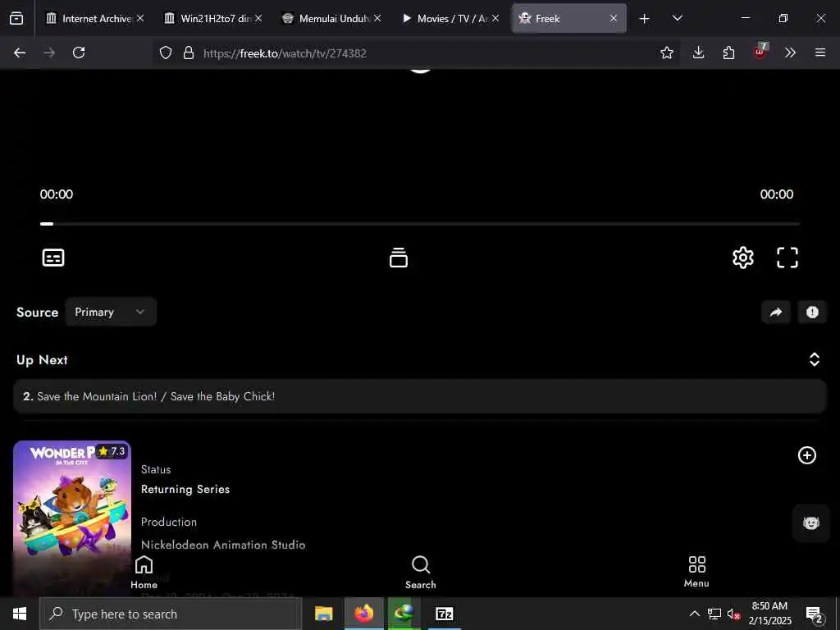The height and width of the screenshot is (630, 840).
Task: Click the 'Returning Series' status text
Action: click(x=185, y=489)
